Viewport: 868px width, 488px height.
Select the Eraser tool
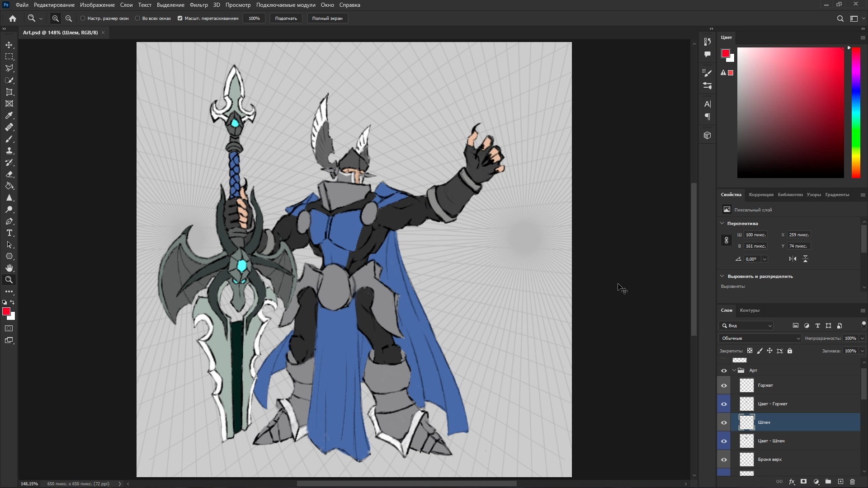9,174
